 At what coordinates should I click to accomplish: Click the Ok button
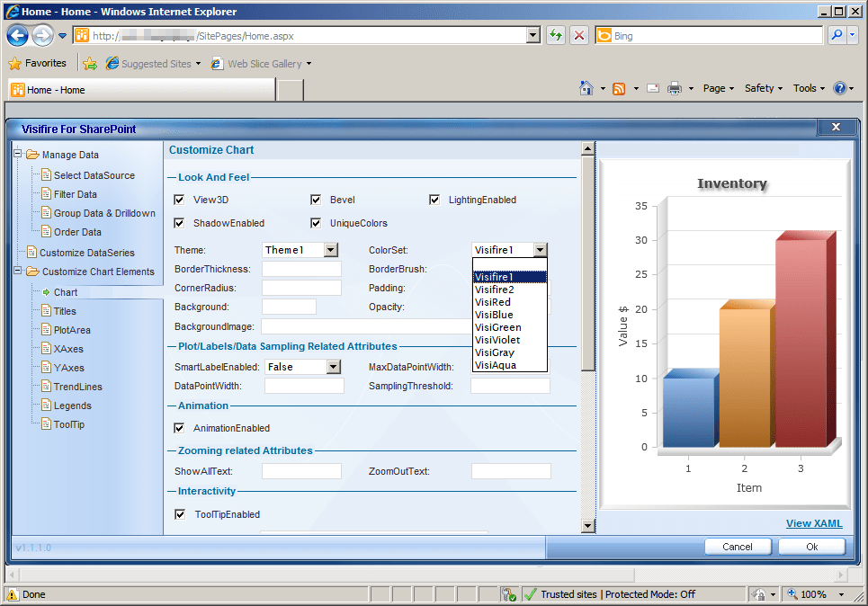click(810, 546)
